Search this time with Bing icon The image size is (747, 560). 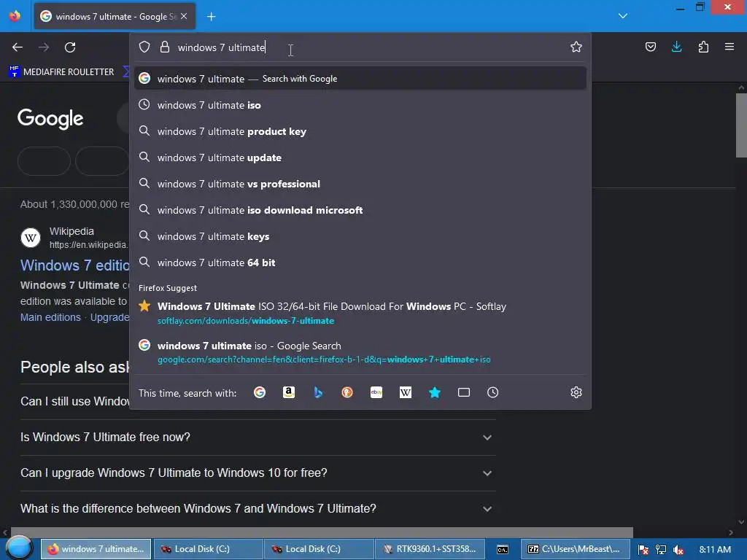[318, 392]
